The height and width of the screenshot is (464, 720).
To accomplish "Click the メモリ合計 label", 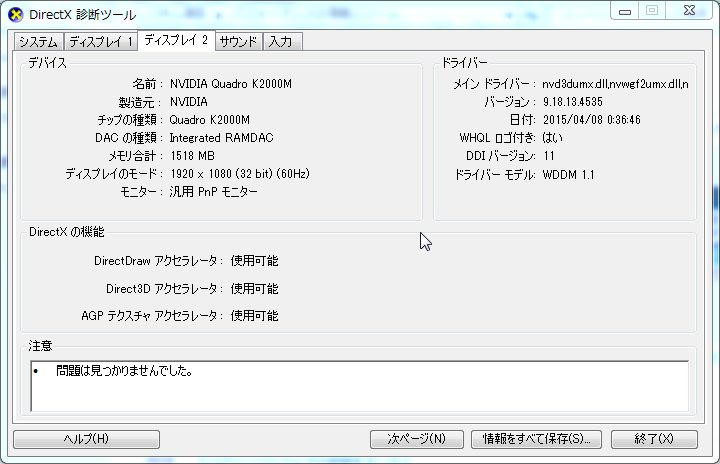I will 135,156.
